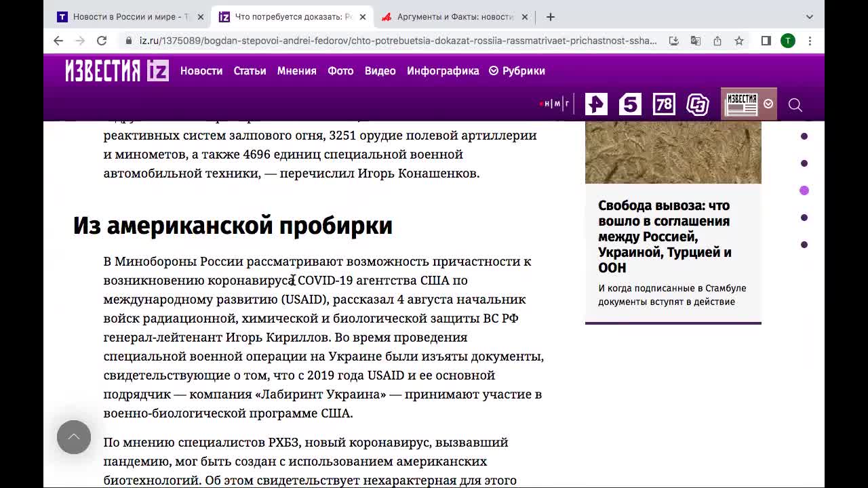Screen dimensions: 868x488
Task: Click the highlighted active section dot
Action: [804, 190]
